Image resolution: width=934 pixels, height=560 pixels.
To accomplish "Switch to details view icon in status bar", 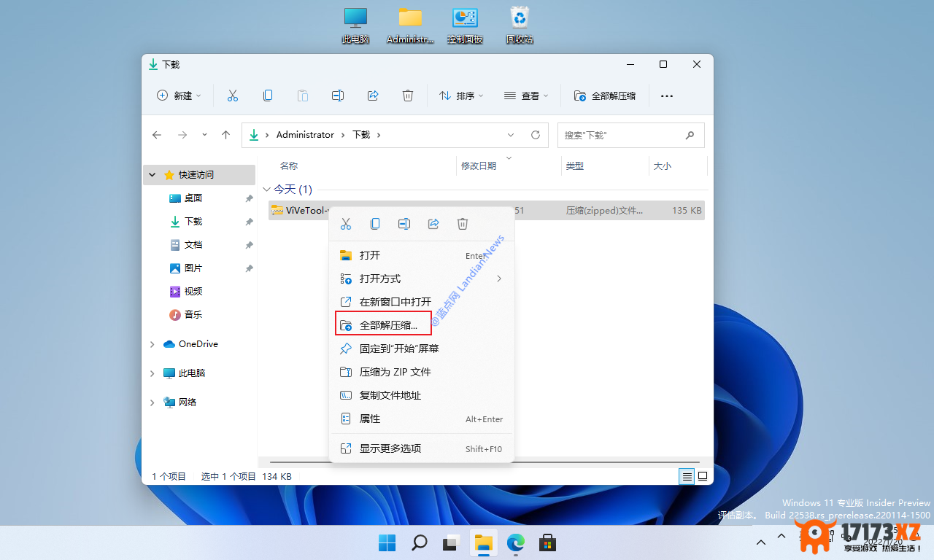I will pos(687,476).
